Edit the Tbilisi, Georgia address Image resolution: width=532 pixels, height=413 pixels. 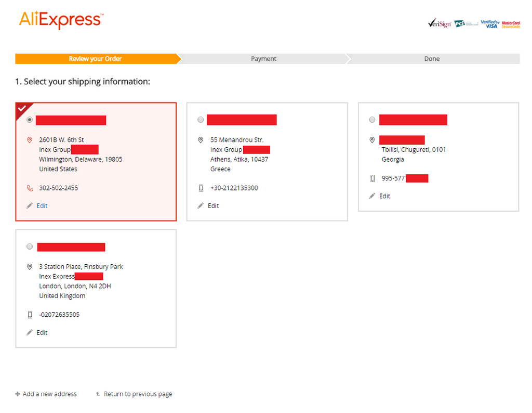pos(385,196)
